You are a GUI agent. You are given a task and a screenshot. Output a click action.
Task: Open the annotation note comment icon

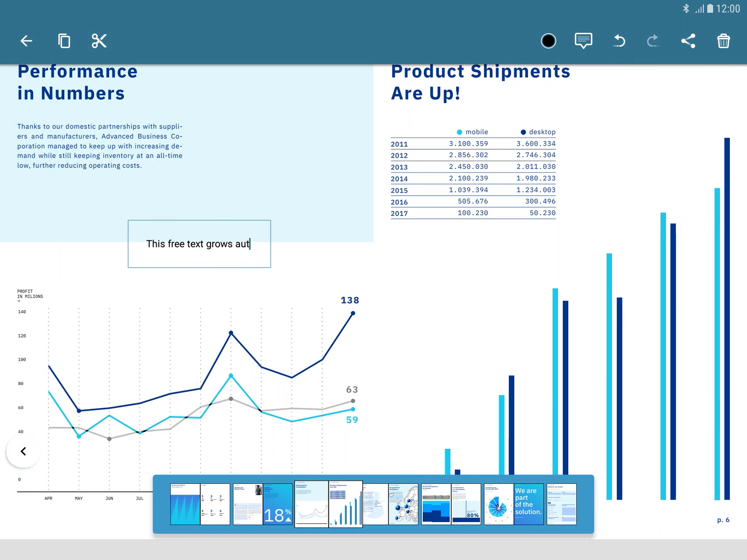[583, 41]
